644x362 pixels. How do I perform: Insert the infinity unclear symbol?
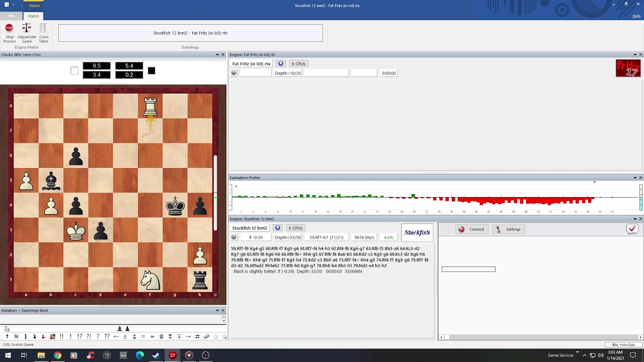[x=152, y=336]
